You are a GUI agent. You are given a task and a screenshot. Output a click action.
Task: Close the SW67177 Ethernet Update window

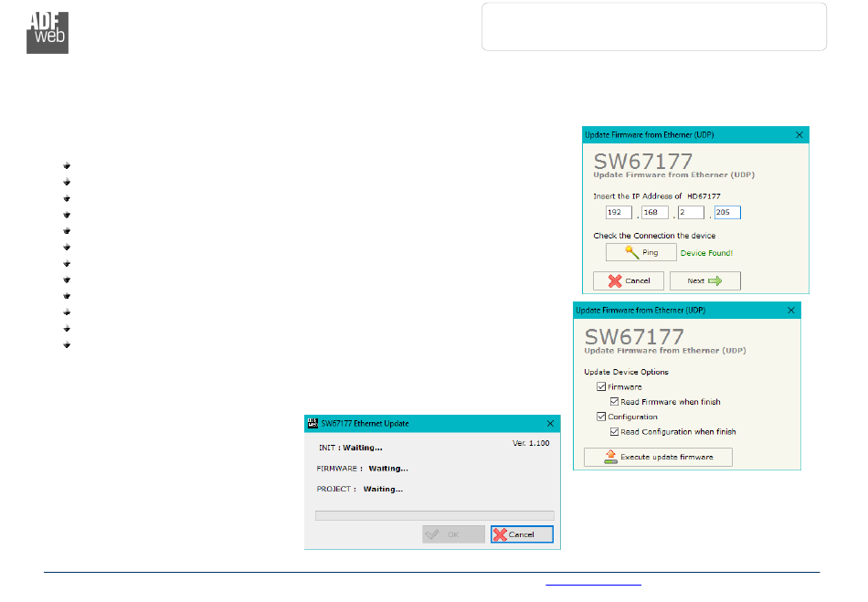click(550, 423)
